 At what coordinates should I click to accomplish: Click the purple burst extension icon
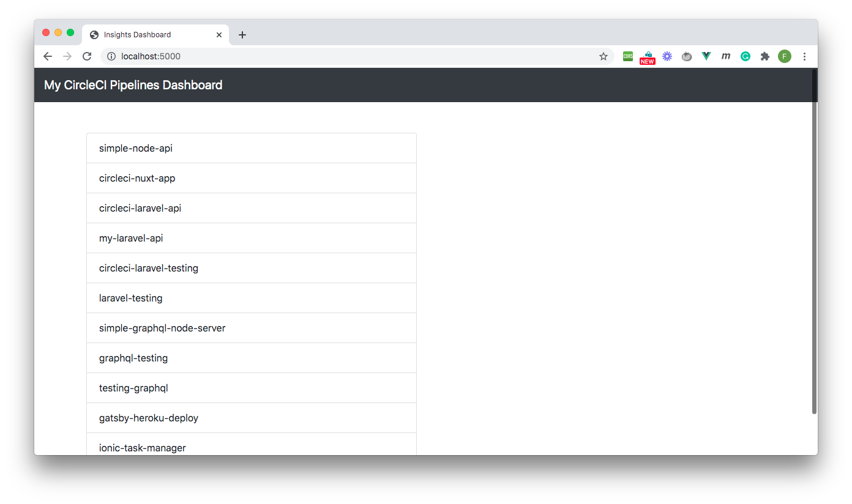pos(667,56)
